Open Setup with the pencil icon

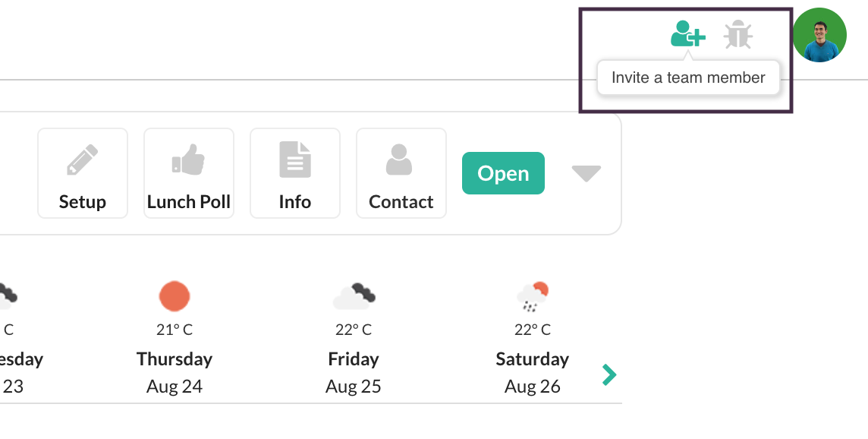(83, 173)
